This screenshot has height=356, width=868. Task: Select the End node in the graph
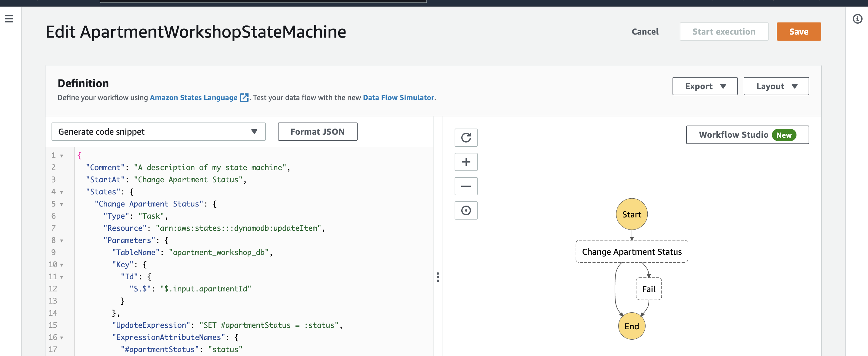[632, 326]
